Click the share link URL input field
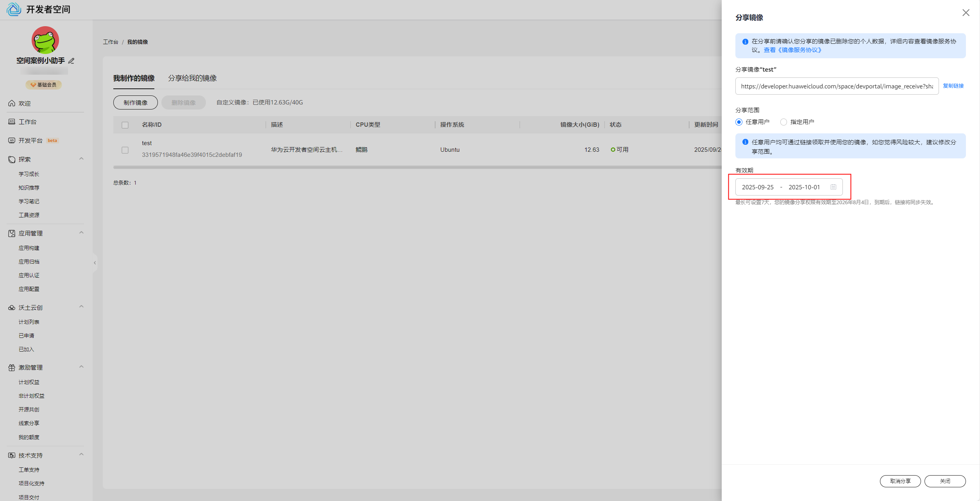The height and width of the screenshot is (501, 980). tap(836, 86)
